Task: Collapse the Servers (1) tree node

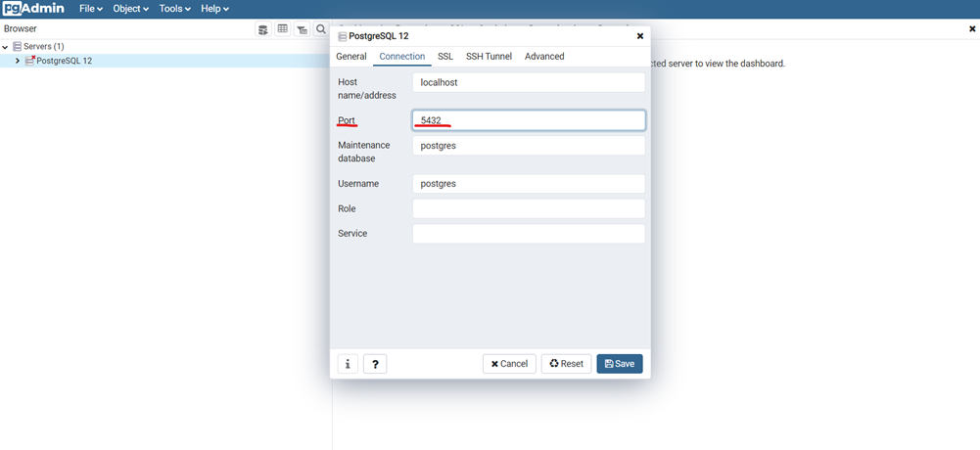Action: [x=6, y=47]
